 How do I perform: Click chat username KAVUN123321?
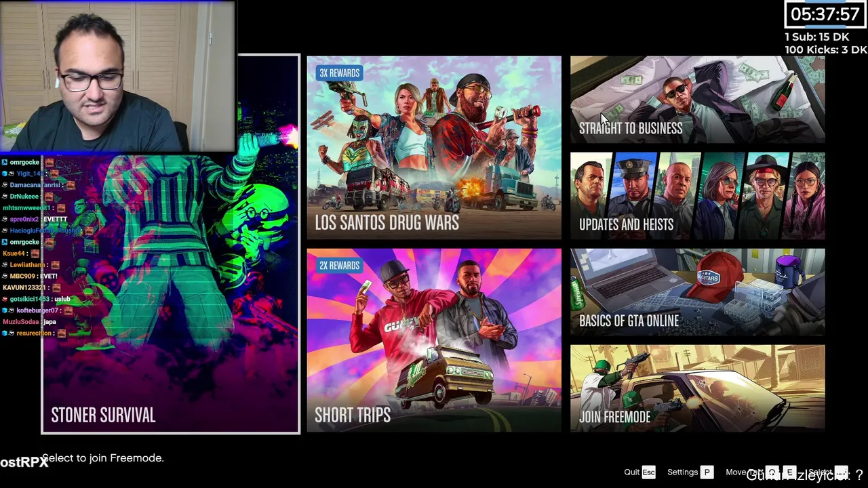(24, 288)
